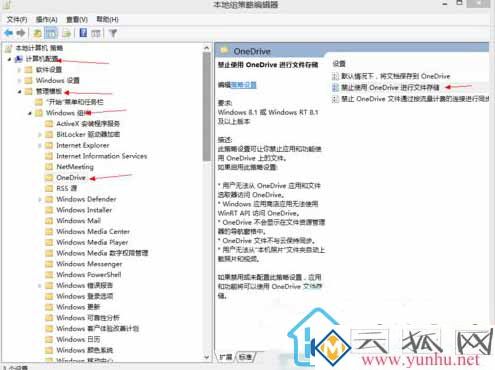Open the 查看(V) menu

coord(77,20)
